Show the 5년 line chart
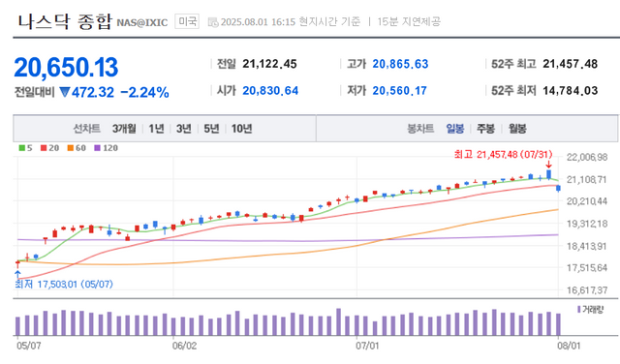Image resolution: width=620 pixels, height=364 pixels. (211, 129)
